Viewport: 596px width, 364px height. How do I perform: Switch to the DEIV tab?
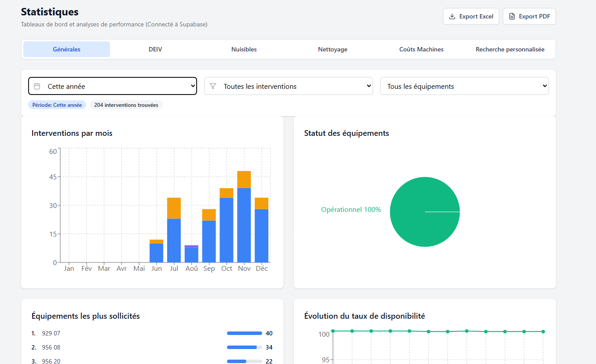coord(155,49)
